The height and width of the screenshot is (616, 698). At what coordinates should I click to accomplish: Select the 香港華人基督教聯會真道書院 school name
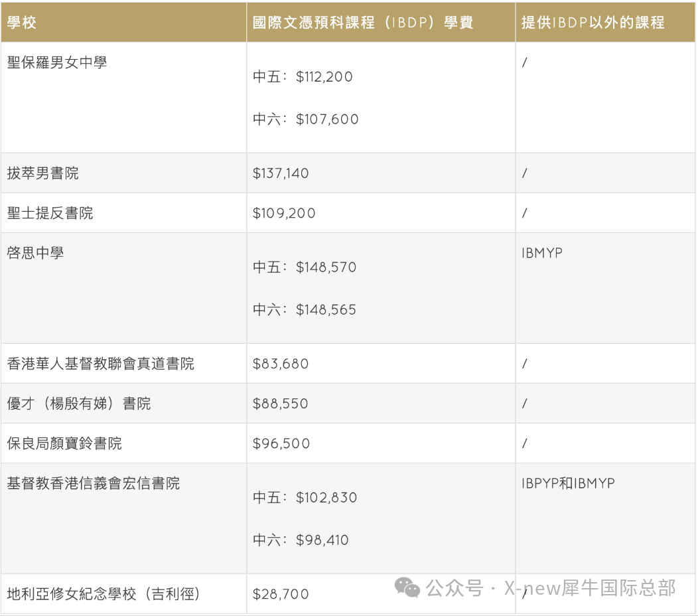[x=101, y=364]
